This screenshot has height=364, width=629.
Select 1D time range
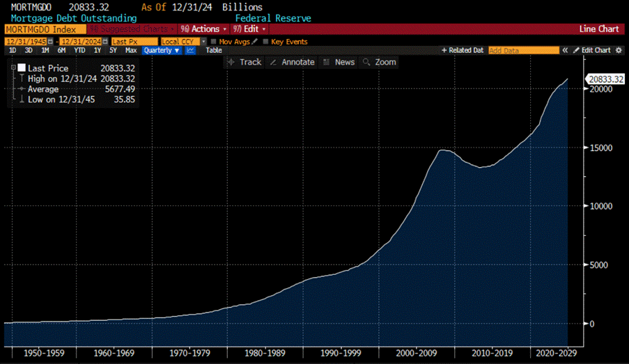[x=13, y=50]
